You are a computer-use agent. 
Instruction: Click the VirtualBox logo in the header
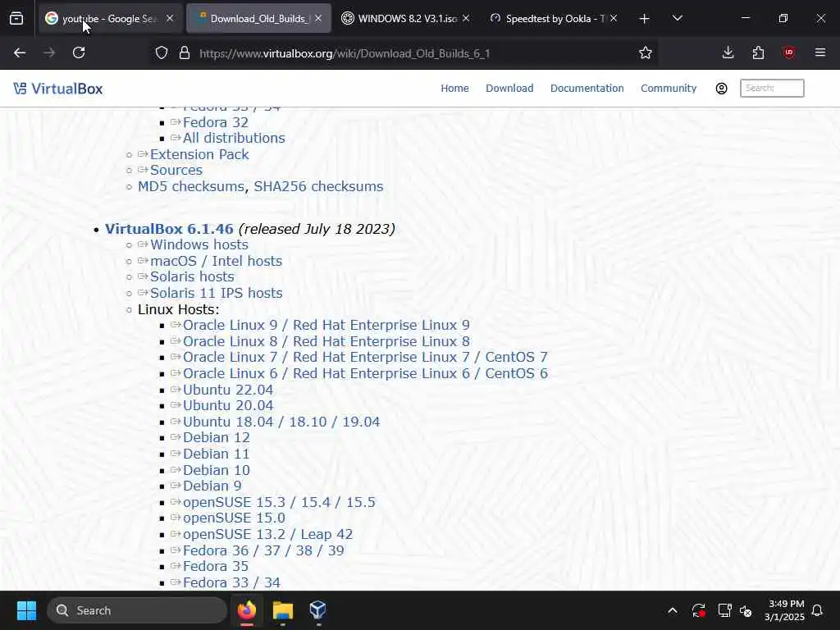pyautogui.click(x=58, y=89)
